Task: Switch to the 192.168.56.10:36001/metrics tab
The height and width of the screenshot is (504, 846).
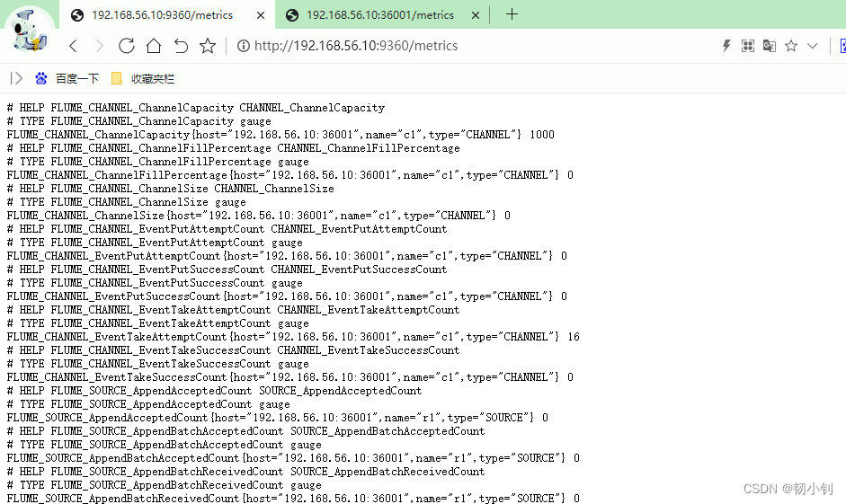Action: [x=380, y=15]
